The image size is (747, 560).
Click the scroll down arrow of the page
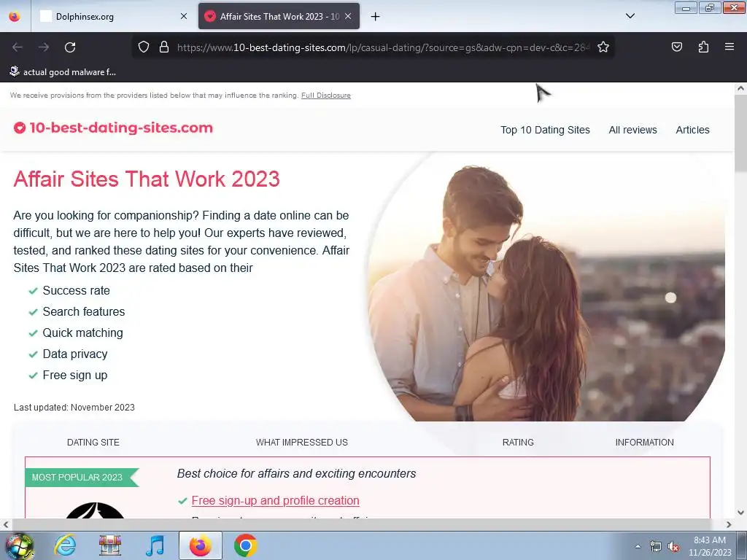pos(740,513)
